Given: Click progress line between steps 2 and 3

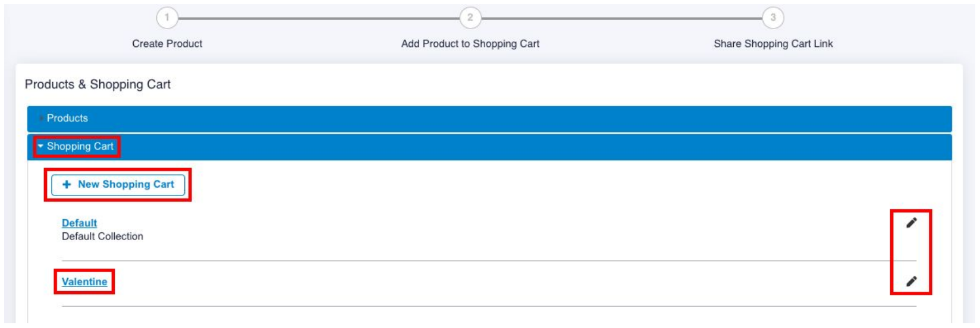Looking at the screenshot, I should click(621, 18).
